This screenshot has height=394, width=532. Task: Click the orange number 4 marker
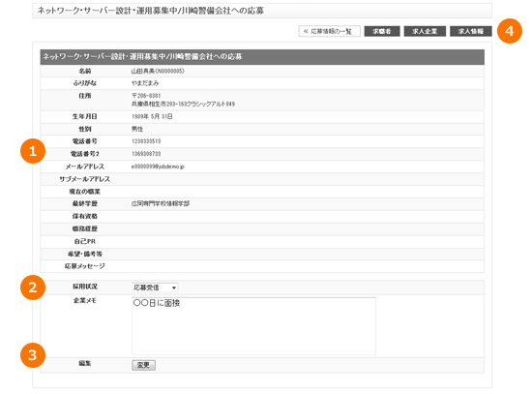click(x=509, y=31)
